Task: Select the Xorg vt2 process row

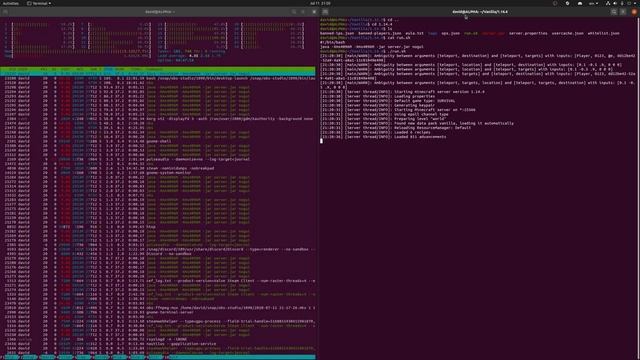Action: click(158, 119)
